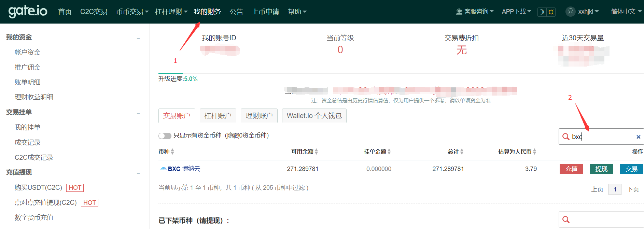Open C2C成交记录 in the sidebar
This screenshot has width=644, height=229.
point(34,157)
